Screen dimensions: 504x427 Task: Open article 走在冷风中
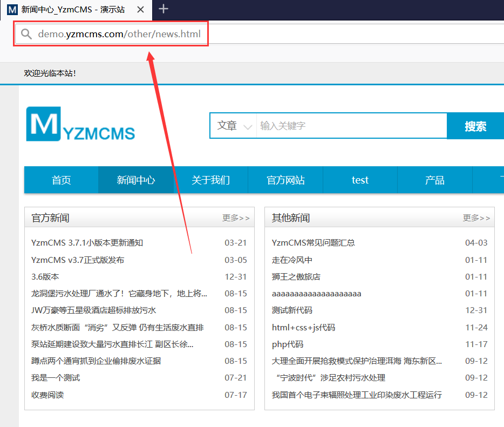pos(292,260)
